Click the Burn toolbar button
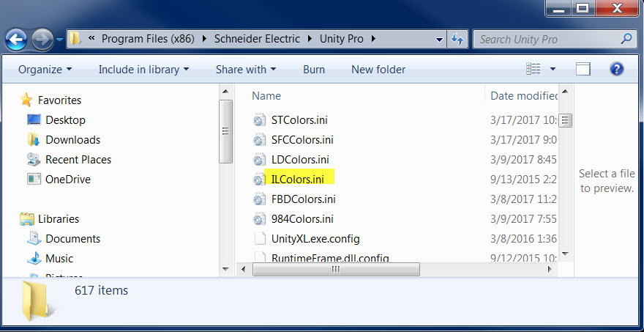Image resolution: width=644 pixels, height=332 pixels. (314, 70)
